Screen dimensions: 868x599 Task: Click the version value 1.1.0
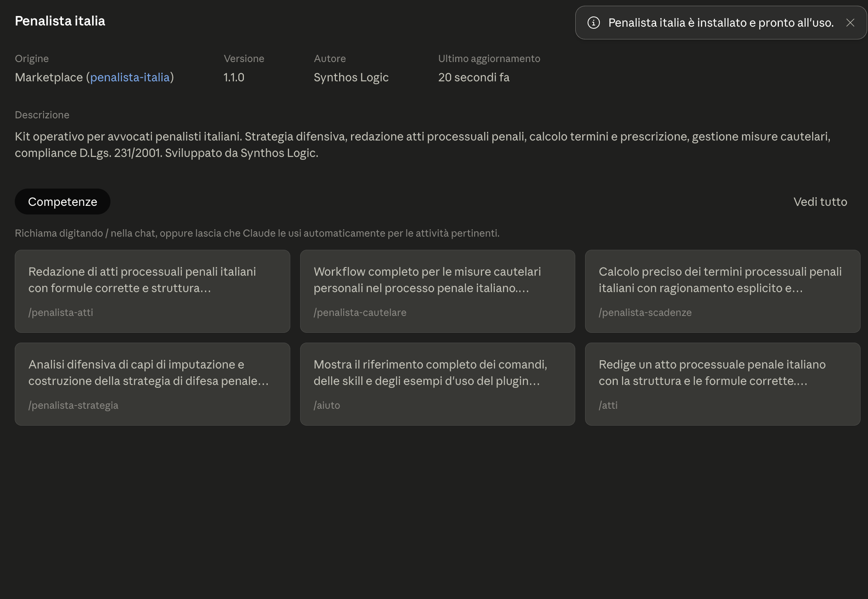point(234,77)
